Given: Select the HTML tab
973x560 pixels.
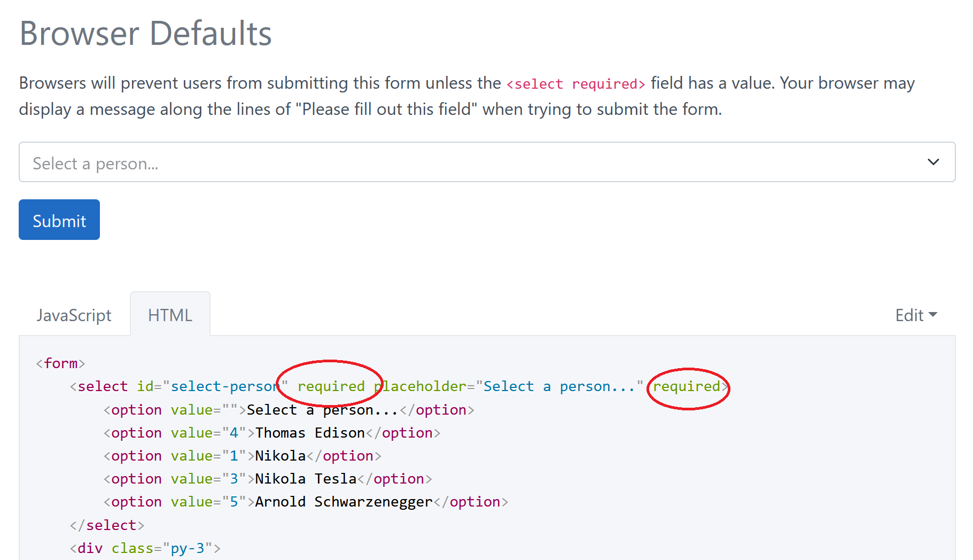Looking at the screenshot, I should (169, 315).
